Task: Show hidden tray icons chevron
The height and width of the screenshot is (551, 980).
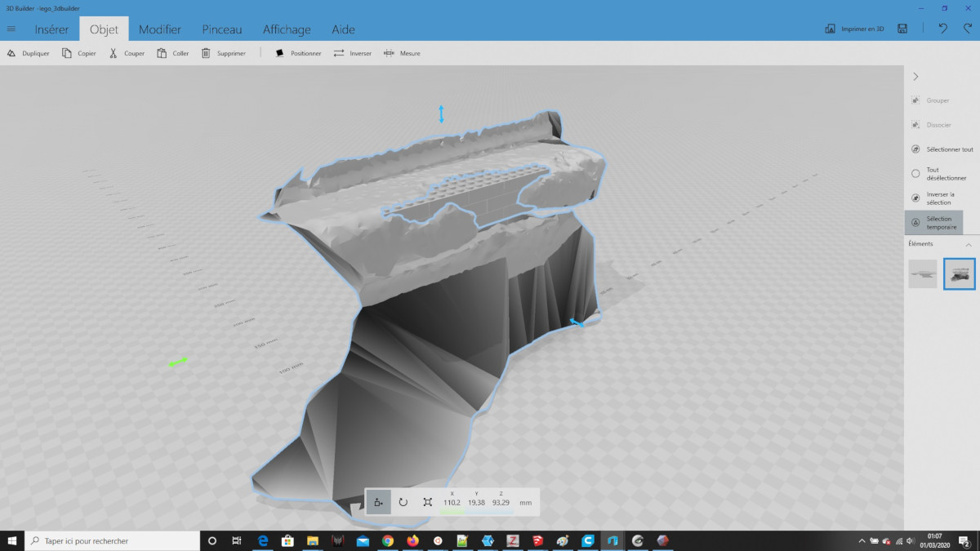Action: pyautogui.click(x=862, y=540)
